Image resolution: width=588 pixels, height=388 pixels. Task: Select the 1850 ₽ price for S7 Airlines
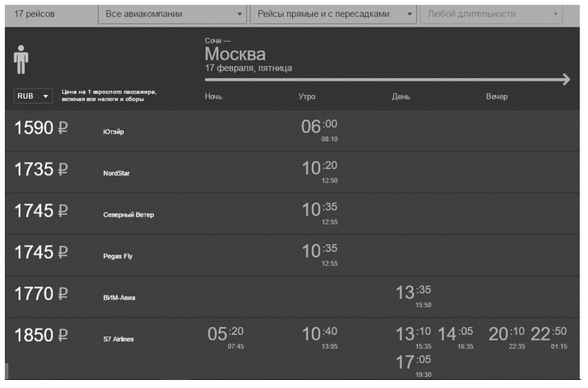coord(41,335)
